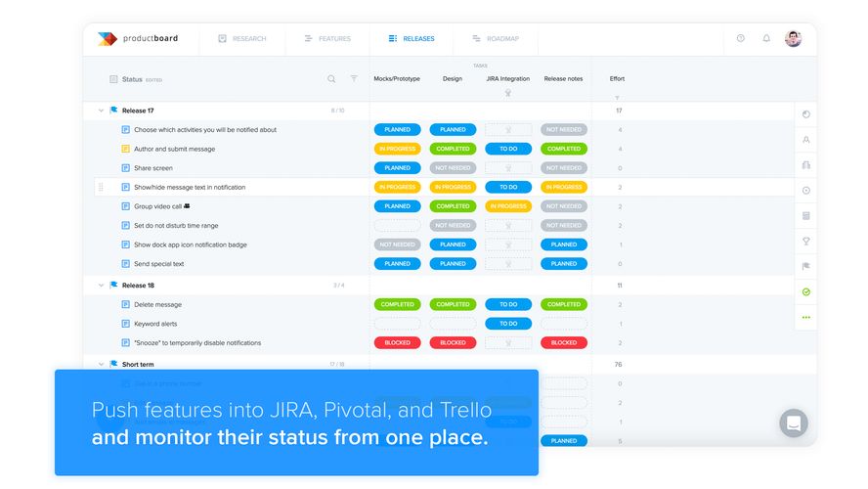Click the Release notes column header
The image size is (868, 489).
click(564, 78)
